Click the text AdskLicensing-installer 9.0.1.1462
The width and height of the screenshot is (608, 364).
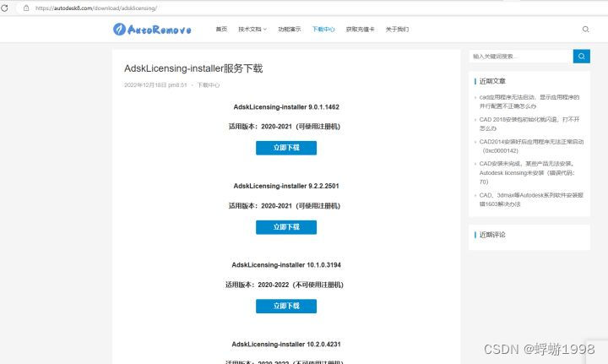(x=286, y=107)
